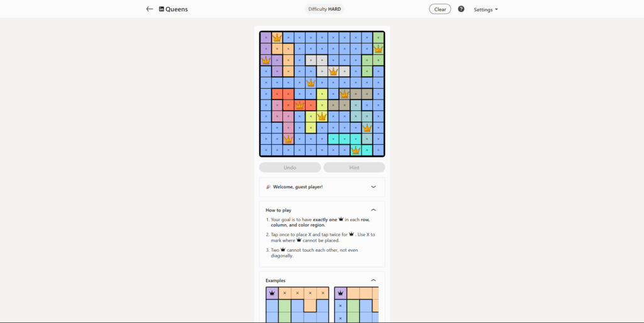Click the queen in the green region
644x323 pixels.
coord(378,48)
